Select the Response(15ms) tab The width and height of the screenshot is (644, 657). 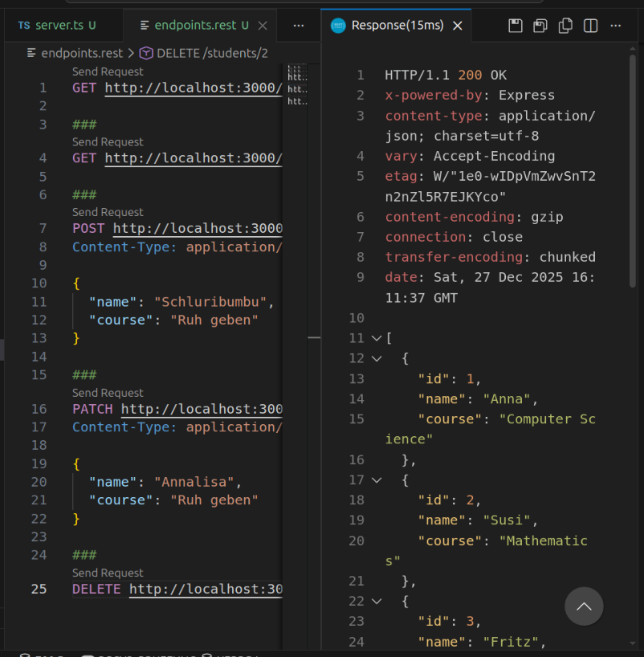click(397, 26)
